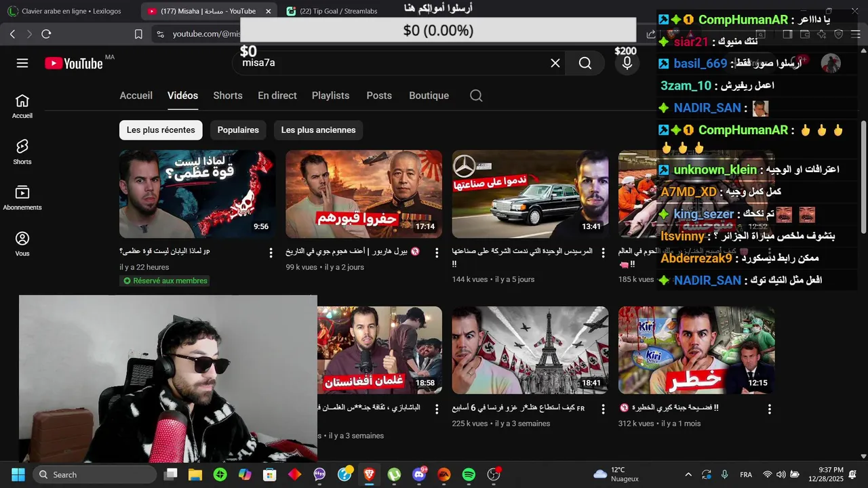Screen dimensions: 868x488
Task: Switch to channel Accueil tab
Action: (136, 96)
